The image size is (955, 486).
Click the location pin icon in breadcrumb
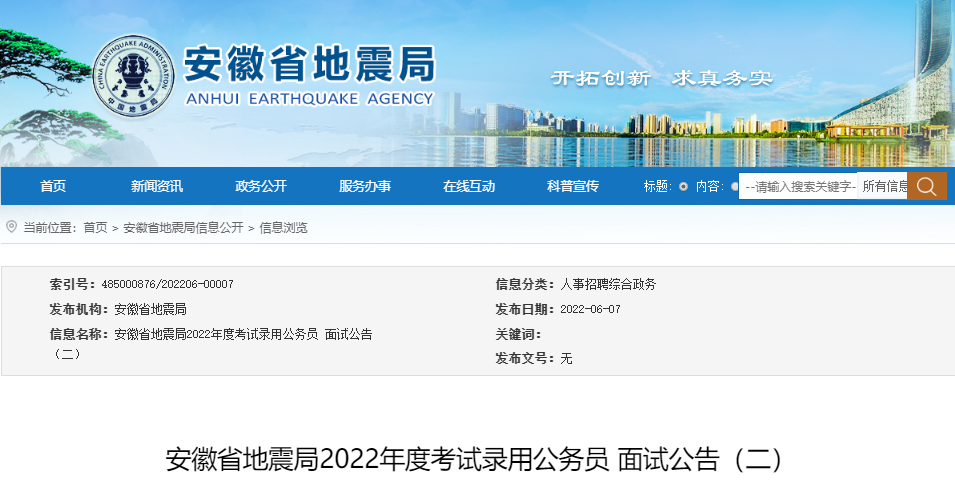click(x=11, y=227)
